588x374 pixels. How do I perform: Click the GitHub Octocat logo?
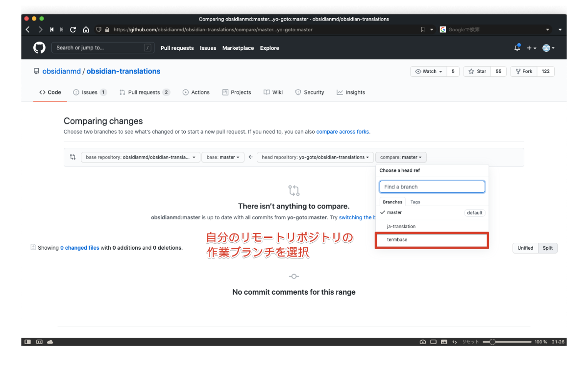(39, 47)
